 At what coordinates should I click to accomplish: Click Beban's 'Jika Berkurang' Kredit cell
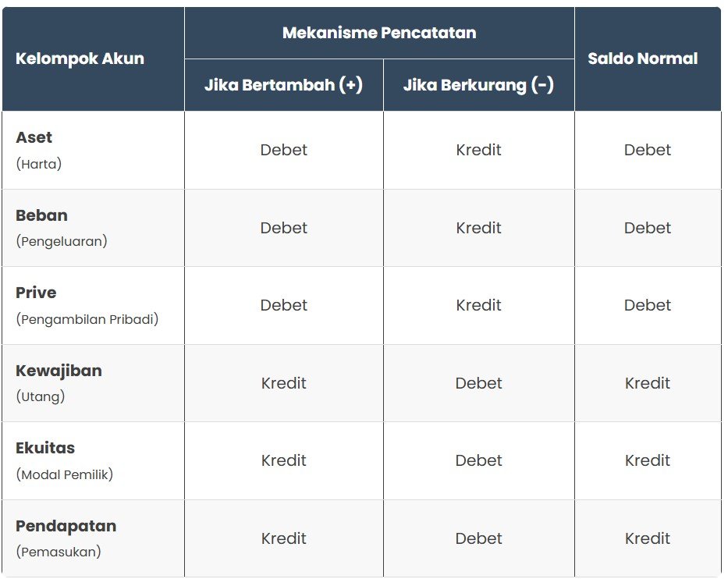[478, 228]
